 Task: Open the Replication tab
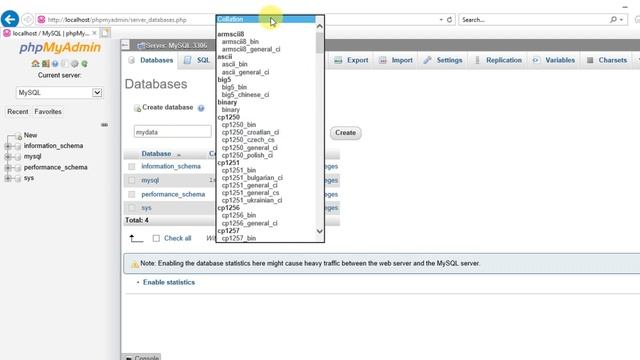pos(498,60)
